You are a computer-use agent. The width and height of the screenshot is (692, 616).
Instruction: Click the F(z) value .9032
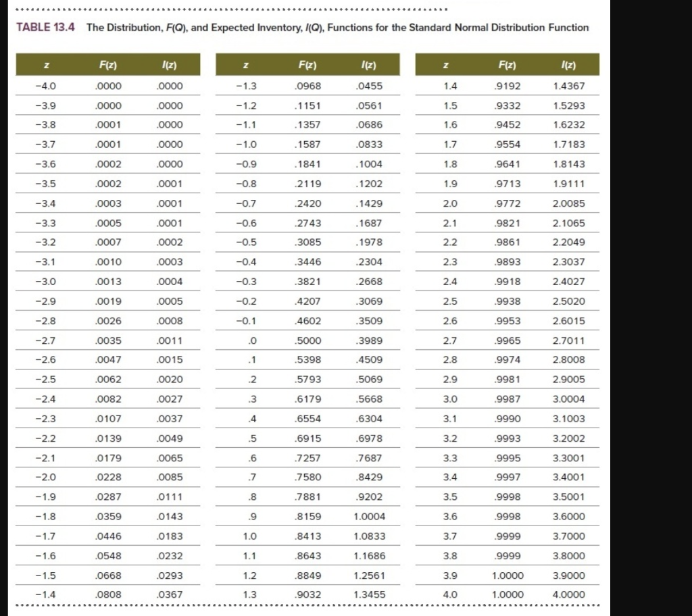[x=307, y=594]
